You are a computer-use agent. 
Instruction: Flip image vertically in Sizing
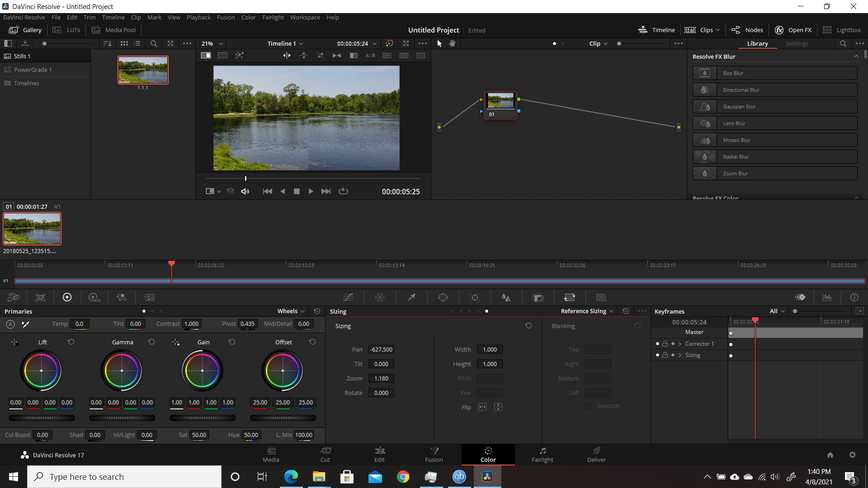coord(498,407)
